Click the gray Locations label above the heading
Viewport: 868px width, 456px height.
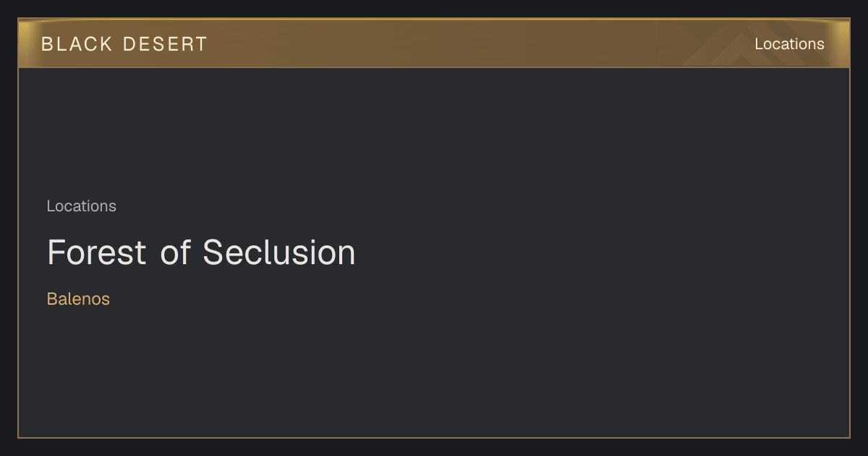81,206
